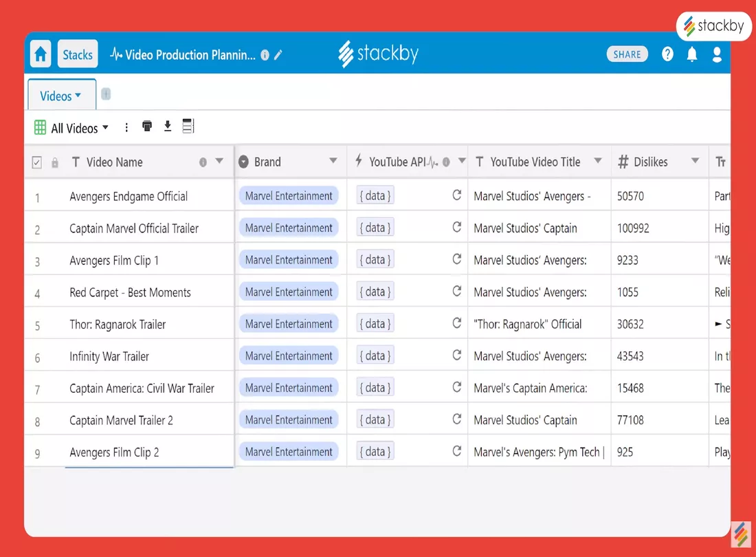The image size is (756, 557).
Task: Click Dislikes value 30632
Action: pos(630,324)
